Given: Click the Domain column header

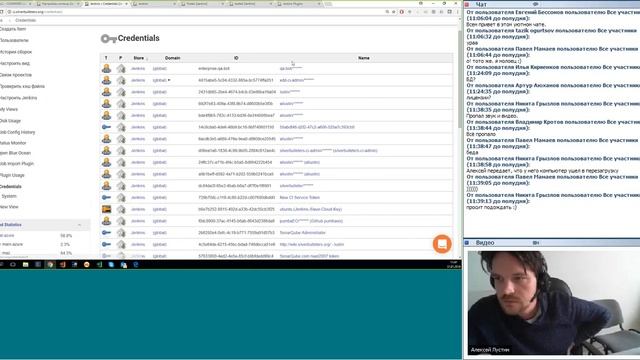Looking at the screenshot, I should (172, 58).
